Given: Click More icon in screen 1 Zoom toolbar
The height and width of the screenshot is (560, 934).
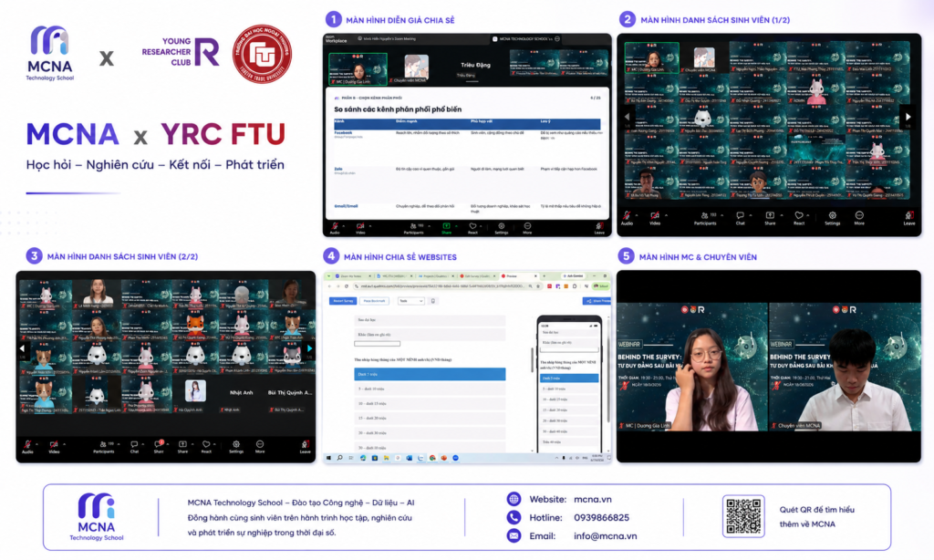Looking at the screenshot, I should pos(527,228).
